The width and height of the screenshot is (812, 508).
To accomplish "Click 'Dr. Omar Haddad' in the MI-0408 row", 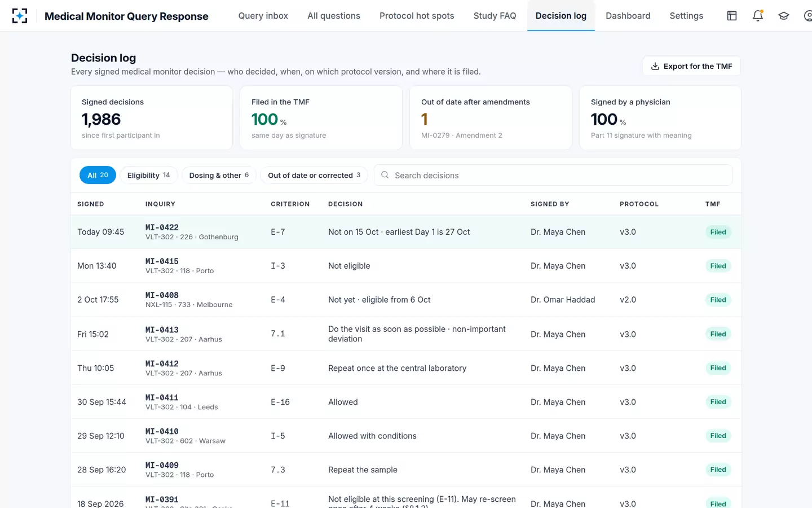I will pos(563,300).
